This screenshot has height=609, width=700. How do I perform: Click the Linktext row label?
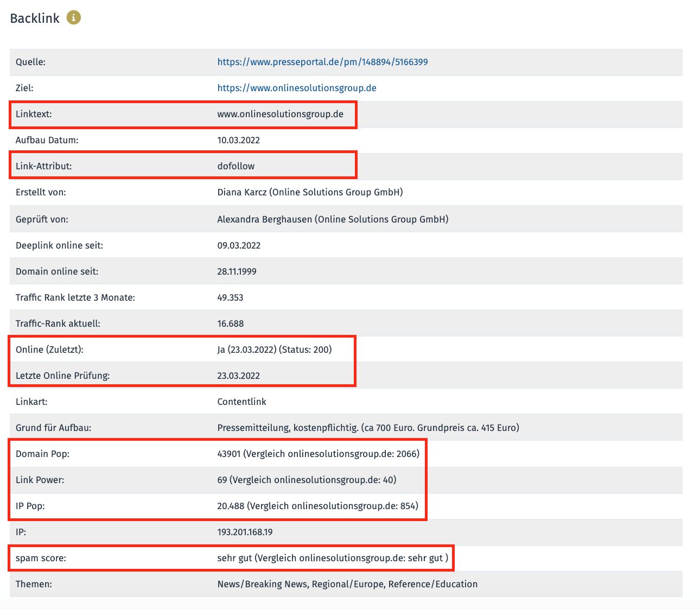[34, 114]
